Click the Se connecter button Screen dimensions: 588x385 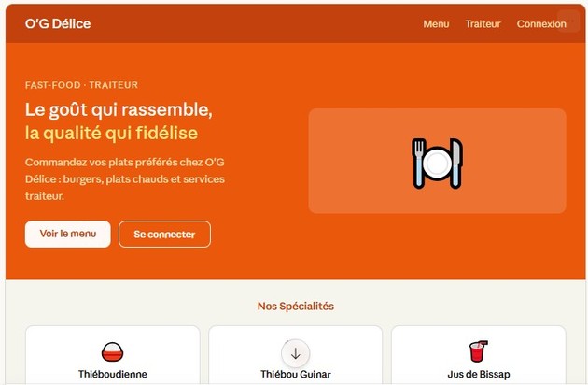click(x=164, y=234)
